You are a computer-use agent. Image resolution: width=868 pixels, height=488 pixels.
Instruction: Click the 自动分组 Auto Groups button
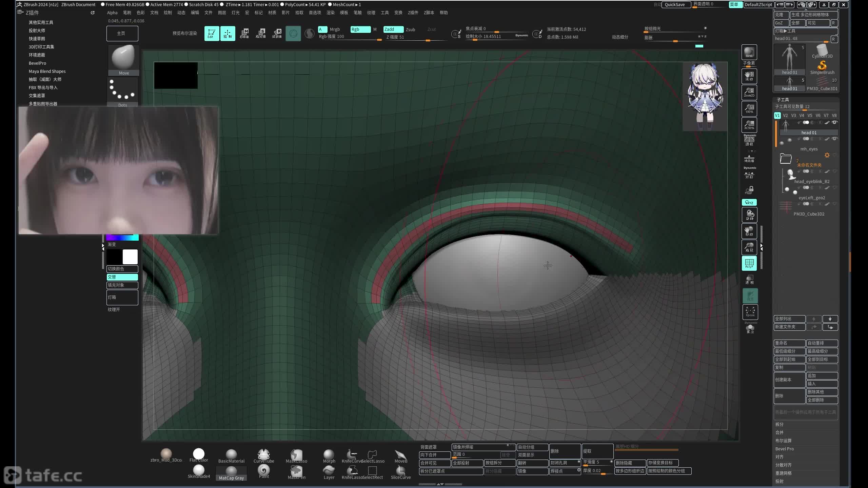pos(532,447)
